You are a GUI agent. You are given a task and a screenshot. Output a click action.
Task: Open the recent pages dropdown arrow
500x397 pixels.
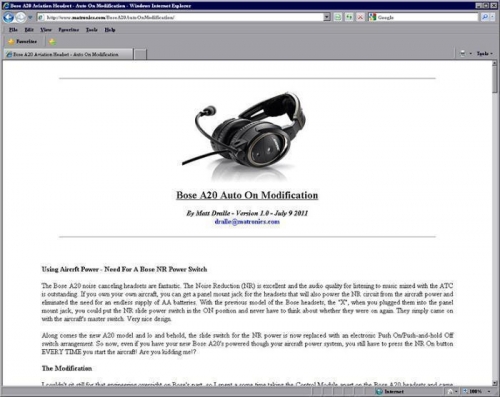pos(30,17)
